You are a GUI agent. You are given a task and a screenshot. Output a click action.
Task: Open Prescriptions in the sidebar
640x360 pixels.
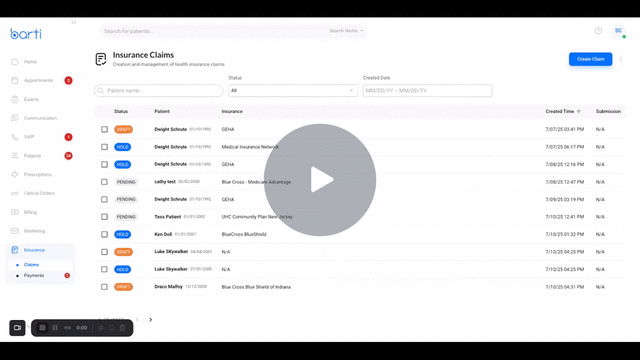pyautogui.click(x=38, y=174)
